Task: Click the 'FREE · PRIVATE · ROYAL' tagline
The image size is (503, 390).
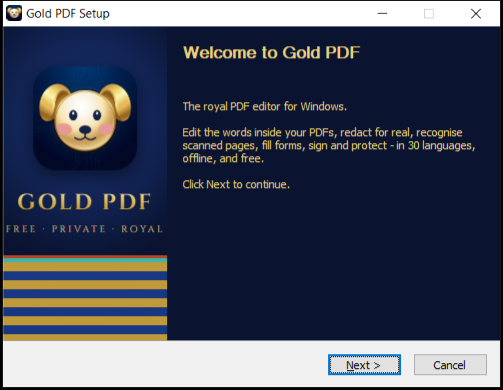Action: 85,229
